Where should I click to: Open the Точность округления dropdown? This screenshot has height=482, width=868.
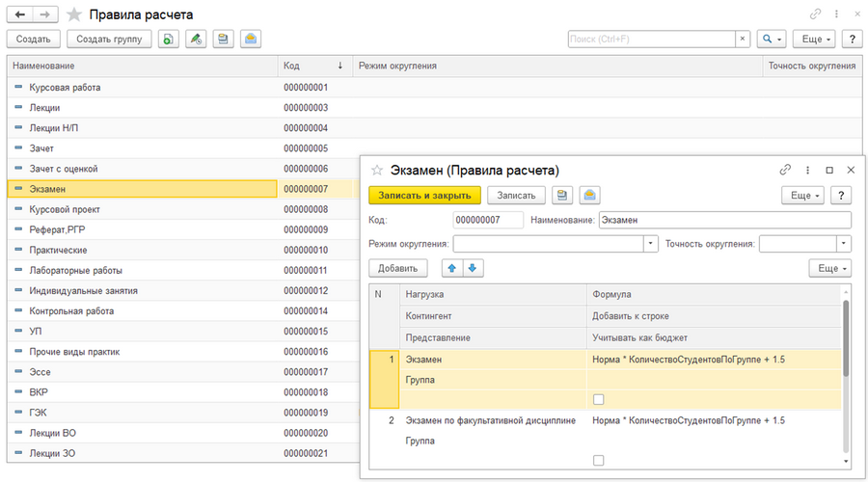coord(843,244)
